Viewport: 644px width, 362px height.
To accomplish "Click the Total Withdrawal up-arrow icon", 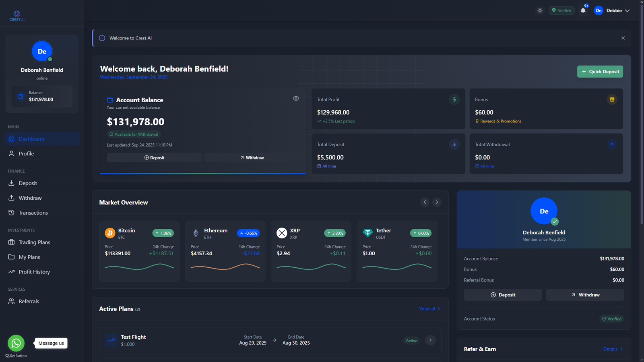I will (612, 145).
